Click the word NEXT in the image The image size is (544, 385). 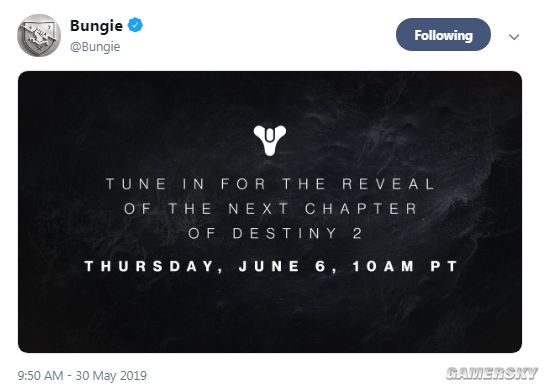[x=258, y=209]
